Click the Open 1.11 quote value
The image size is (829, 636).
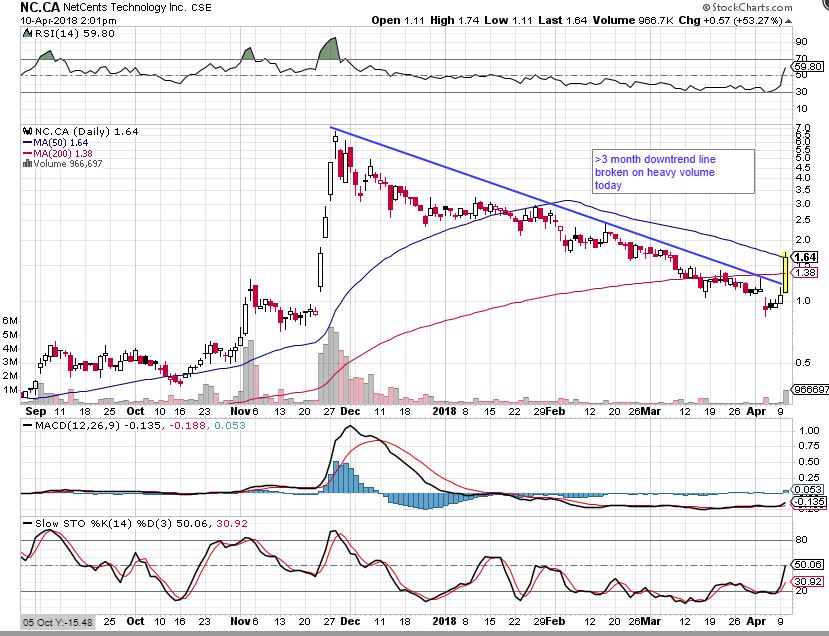point(398,20)
